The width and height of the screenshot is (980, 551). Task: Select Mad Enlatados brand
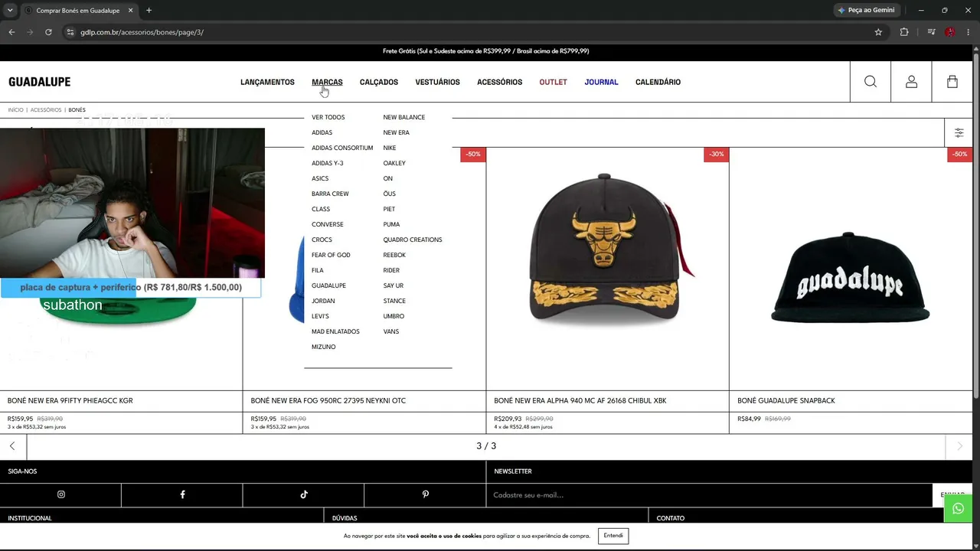[x=335, y=331]
